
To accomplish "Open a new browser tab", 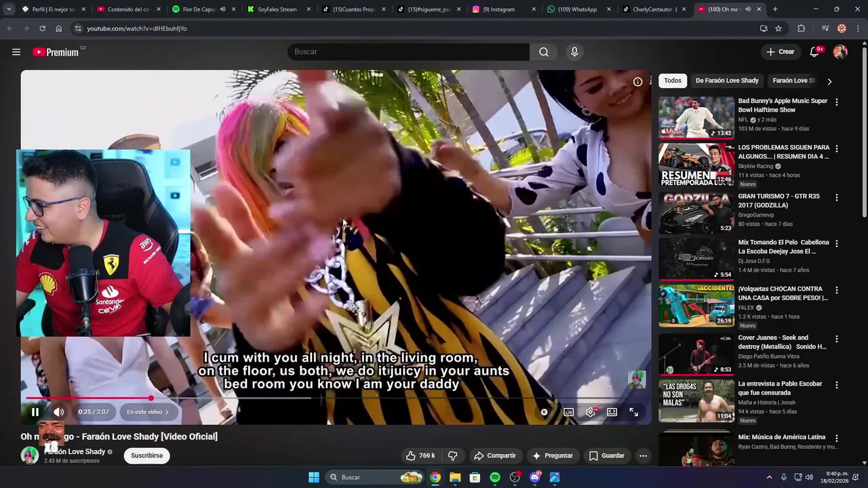I will click(775, 9).
